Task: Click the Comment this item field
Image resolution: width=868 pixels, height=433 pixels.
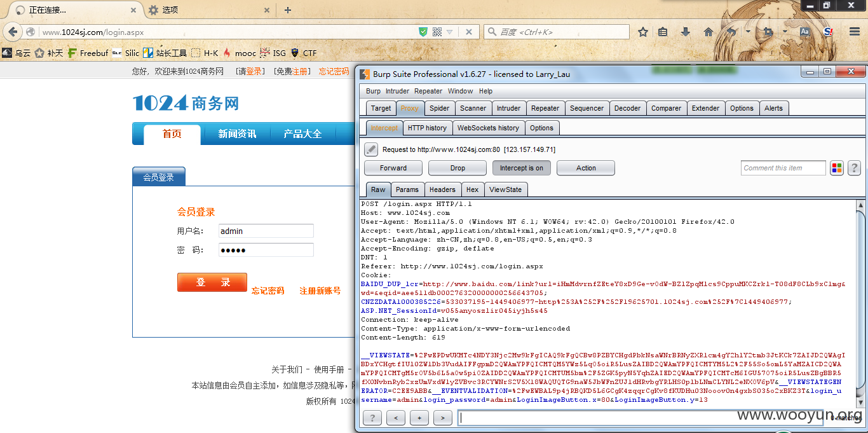Action: pos(783,168)
